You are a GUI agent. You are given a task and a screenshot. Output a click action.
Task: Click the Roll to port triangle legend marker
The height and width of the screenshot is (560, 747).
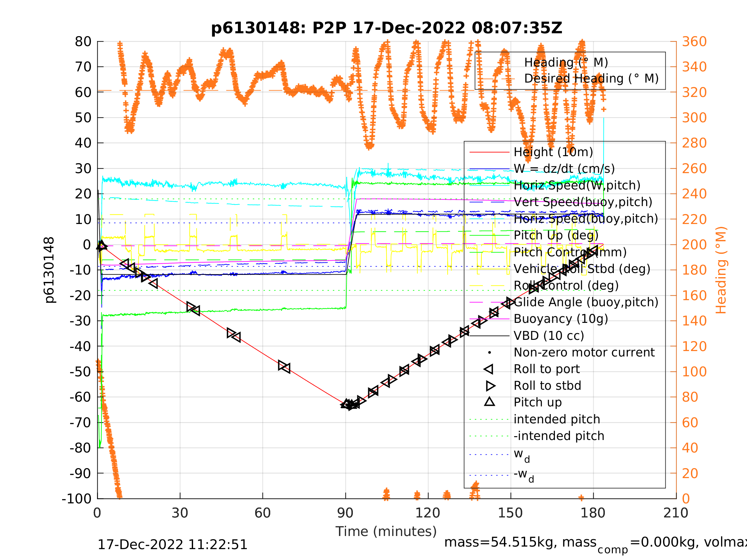489,369
